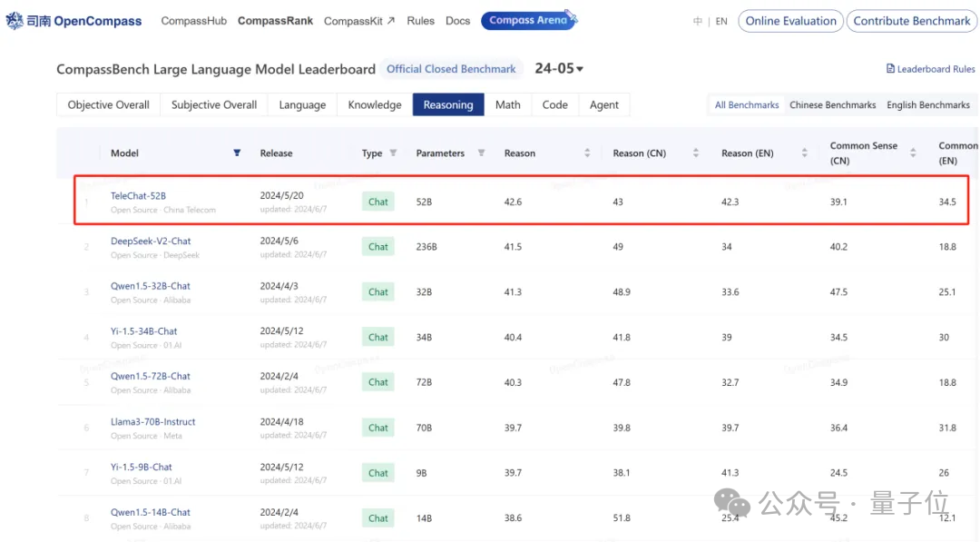Viewport: 980px width, 542px height.
Task: Open the TeleChat-52B model link
Action: (138, 196)
